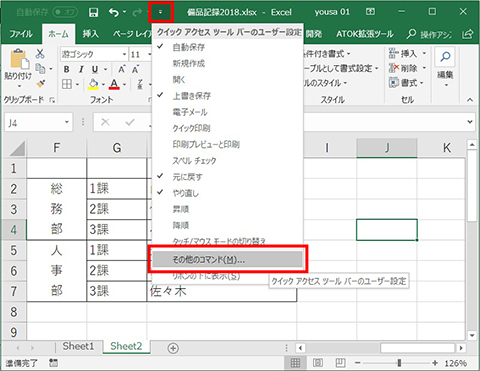Click the 操作アシスト search box
Image resolution: width=480 pixels, height=371 pixels.
click(x=430, y=34)
